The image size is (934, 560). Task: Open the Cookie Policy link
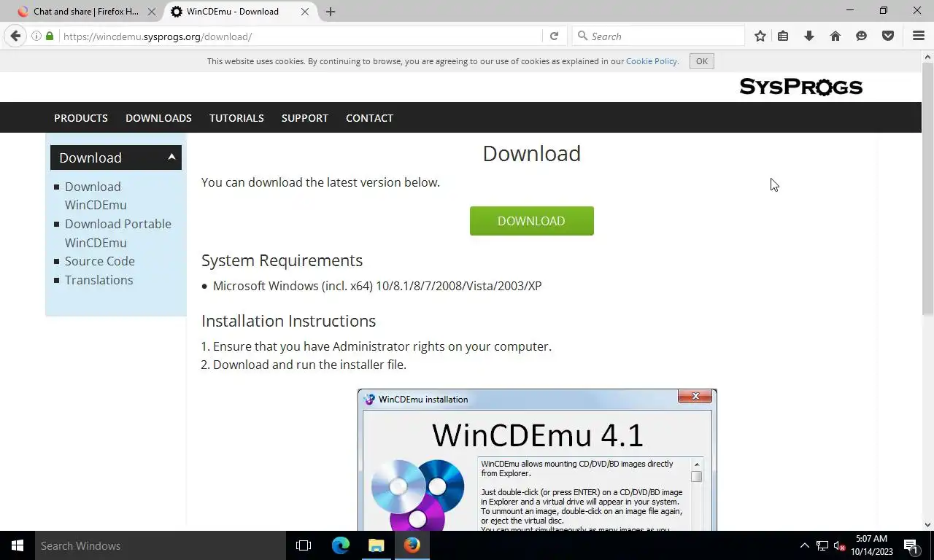[x=652, y=61]
